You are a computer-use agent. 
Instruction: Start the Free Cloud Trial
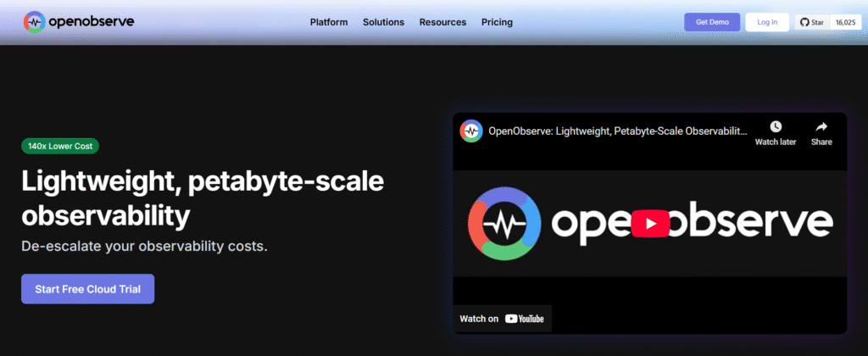(x=87, y=289)
